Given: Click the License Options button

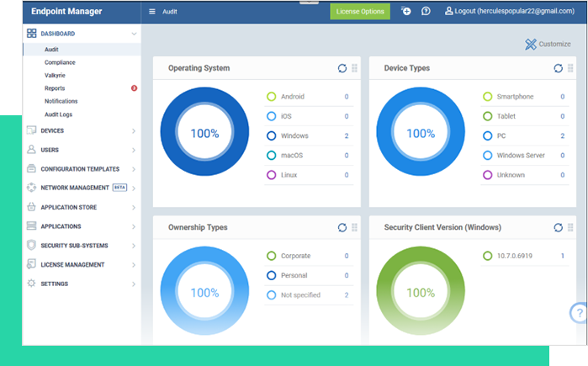Looking at the screenshot, I should (x=360, y=11).
